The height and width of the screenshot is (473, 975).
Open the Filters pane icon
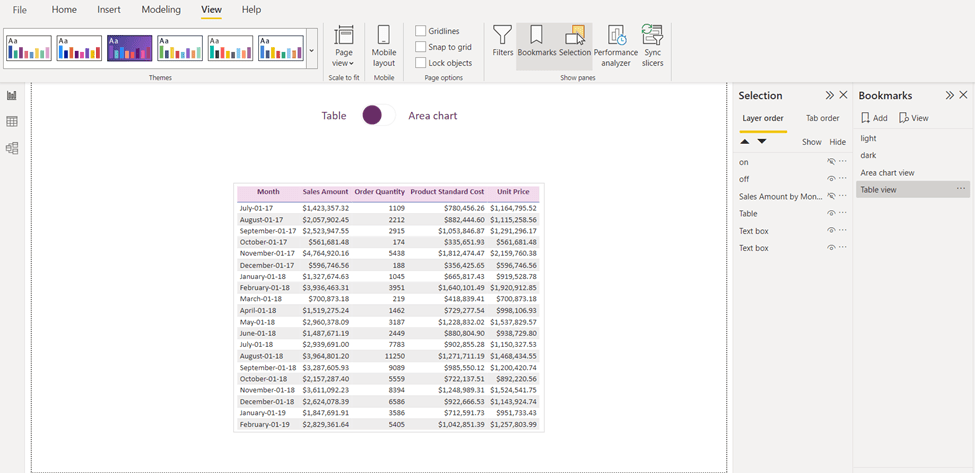503,43
